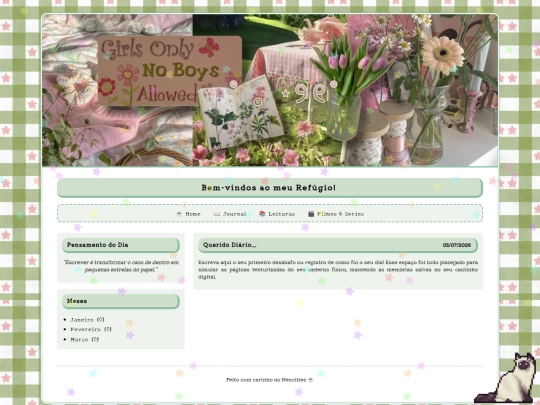
Task: Click the coffee cup icon beside Home
Action: (x=179, y=214)
